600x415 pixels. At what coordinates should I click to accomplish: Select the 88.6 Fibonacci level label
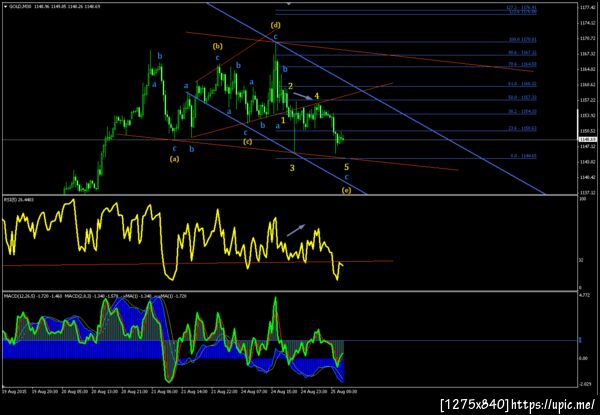point(522,53)
